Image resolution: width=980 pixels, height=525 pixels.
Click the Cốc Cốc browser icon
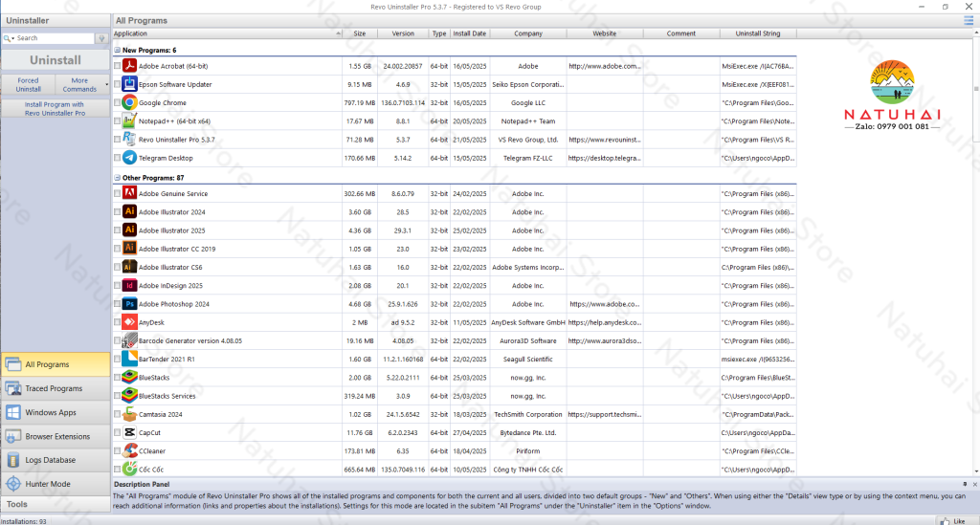tap(129, 469)
